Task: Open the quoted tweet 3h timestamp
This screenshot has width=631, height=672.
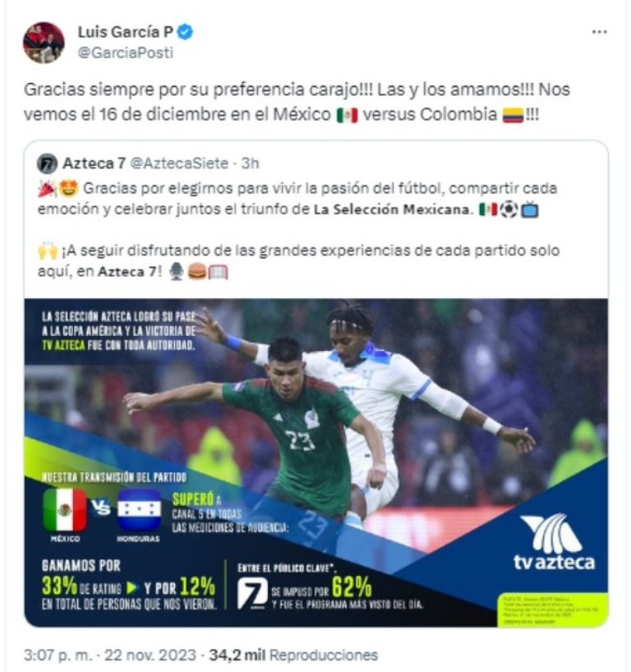Action: point(250,163)
